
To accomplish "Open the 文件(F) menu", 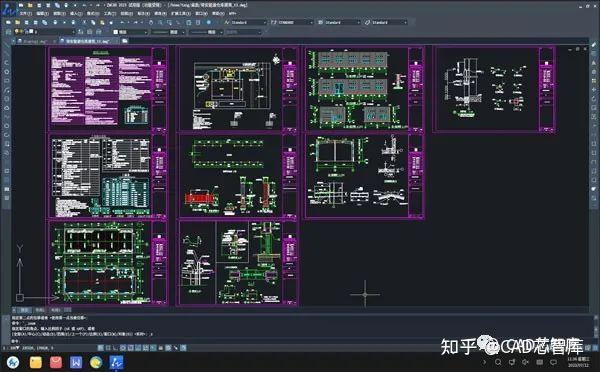I will pyautogui.click(x=26, y=13).
